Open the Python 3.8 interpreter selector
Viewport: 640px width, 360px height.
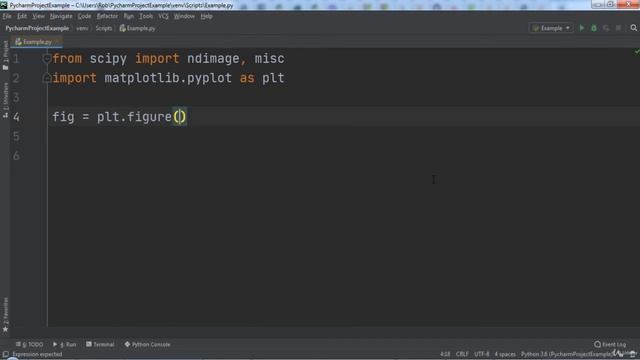pyautogui.click(x=566, y=354)
